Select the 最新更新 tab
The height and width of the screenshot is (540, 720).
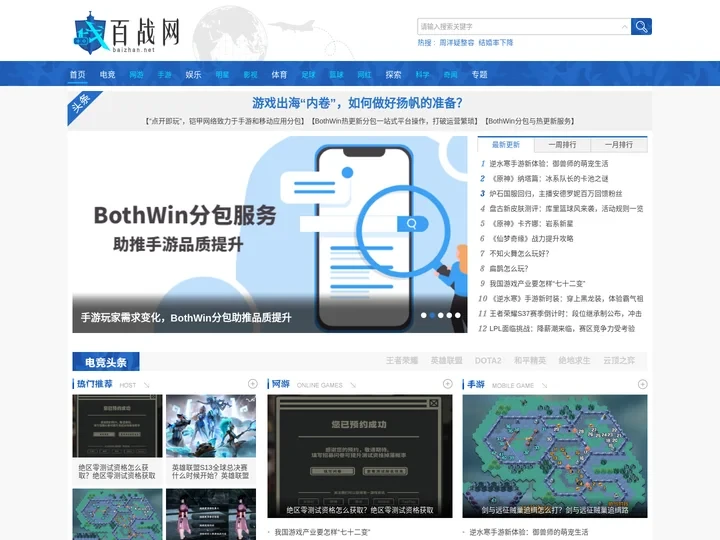(x=506, y=145)
